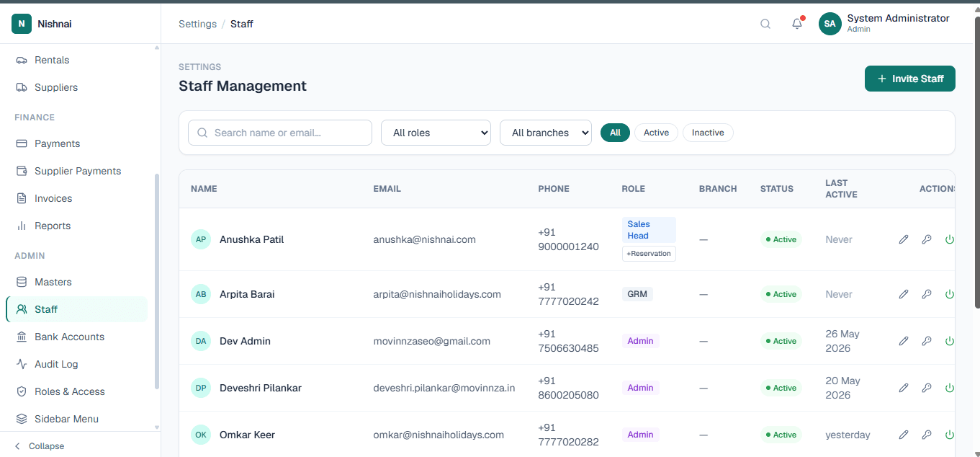This screenshot has height=457, width=980.
Task: Open the All roles dropdown
Action: pyautogui.click(x=436, y=133)
